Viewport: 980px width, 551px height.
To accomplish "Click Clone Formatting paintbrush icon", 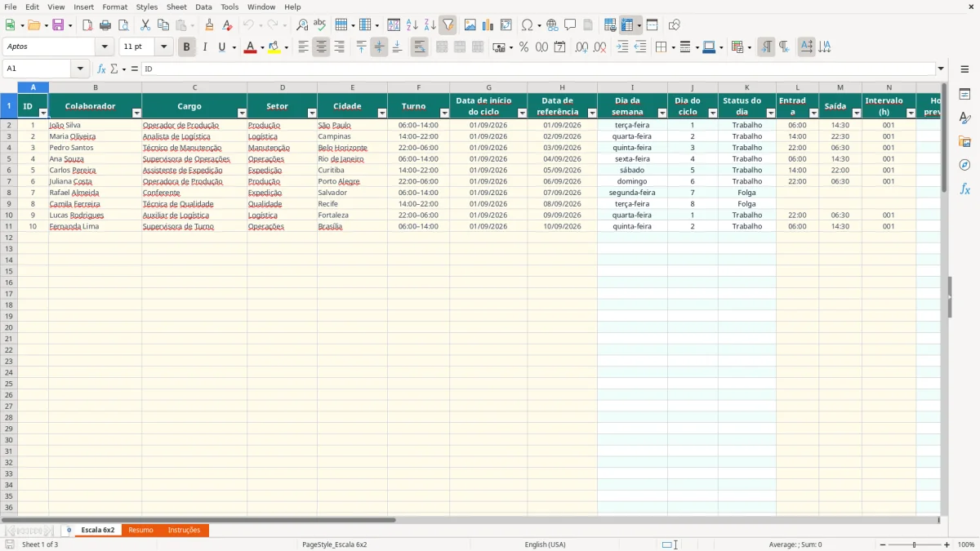I will coord(210,25).
